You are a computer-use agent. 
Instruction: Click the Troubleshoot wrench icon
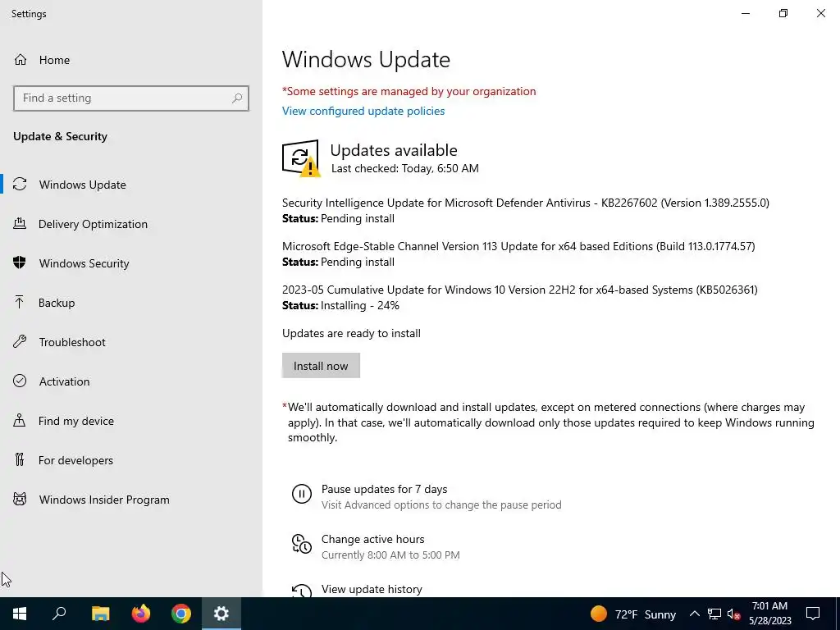[x=20, y=342]
